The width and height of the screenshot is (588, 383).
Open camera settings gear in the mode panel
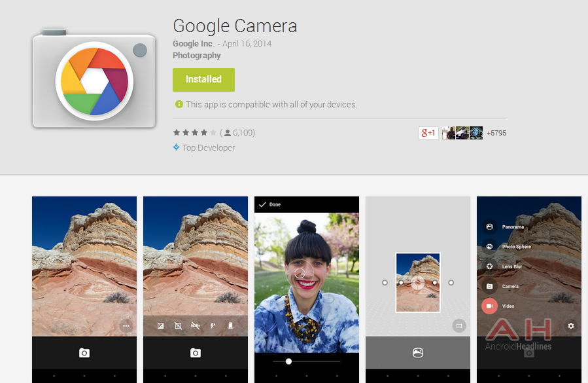tap(570, 325)
